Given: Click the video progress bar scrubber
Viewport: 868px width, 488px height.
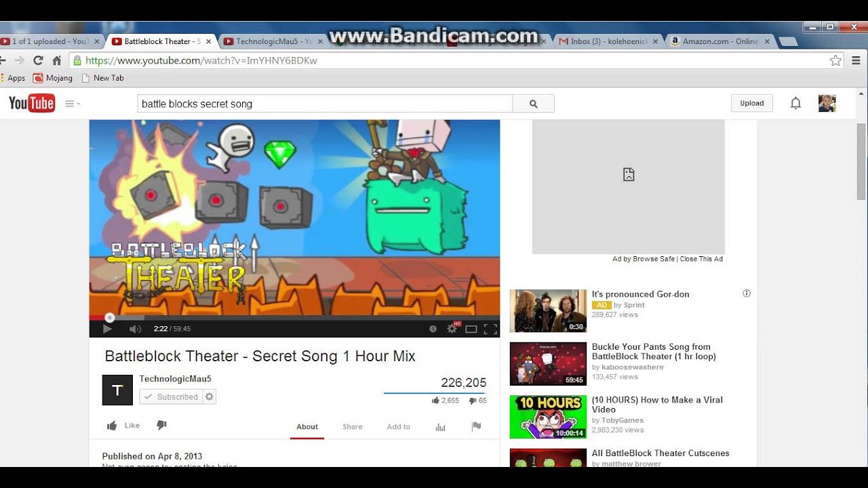Looking at the screenshot, I should [109, 317].
